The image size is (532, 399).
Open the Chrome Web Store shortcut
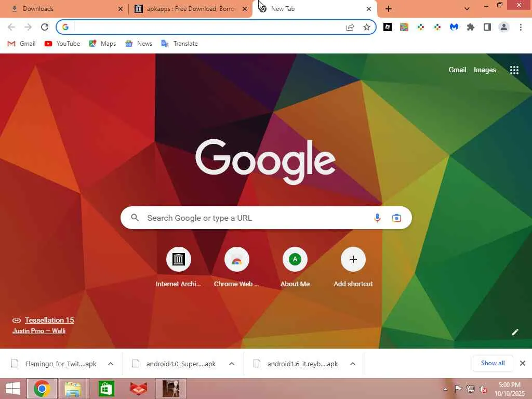point(237,268)
